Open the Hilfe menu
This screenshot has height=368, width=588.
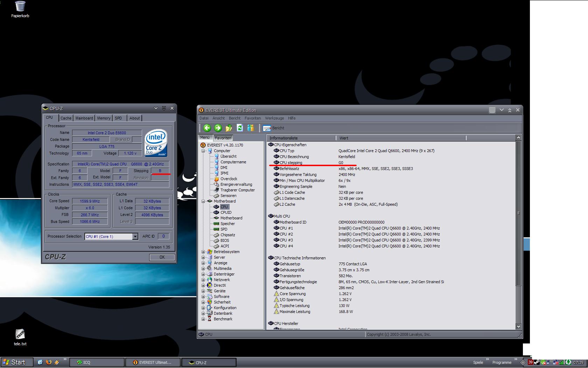point(292,118)
